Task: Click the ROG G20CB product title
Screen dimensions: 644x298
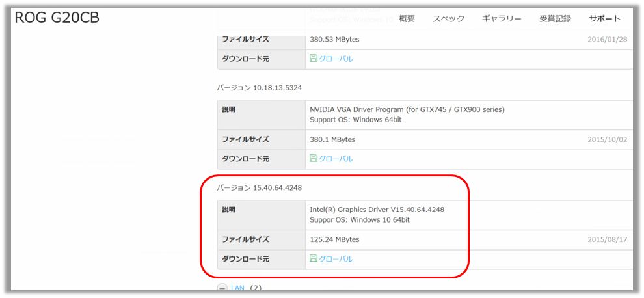Action: (57, 18)
